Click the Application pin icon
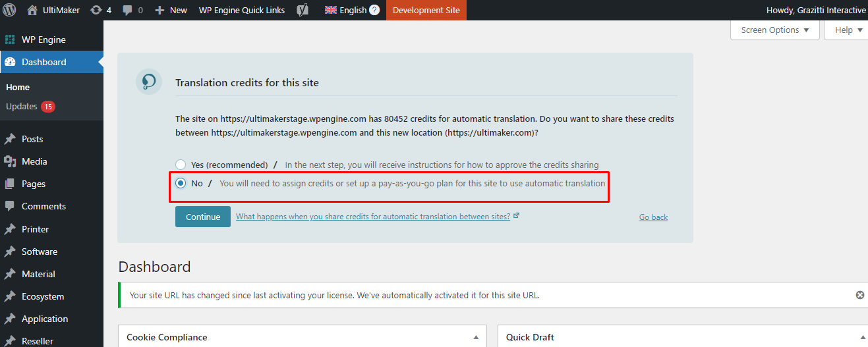This screenshot has height=347, width=868. click(10, 319)
